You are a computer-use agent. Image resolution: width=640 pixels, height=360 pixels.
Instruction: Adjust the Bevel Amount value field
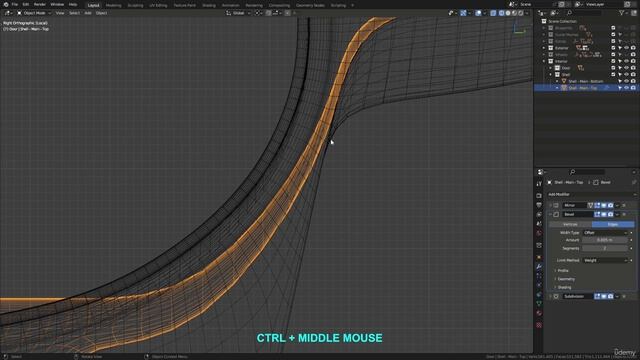click(x=605, y=240)
